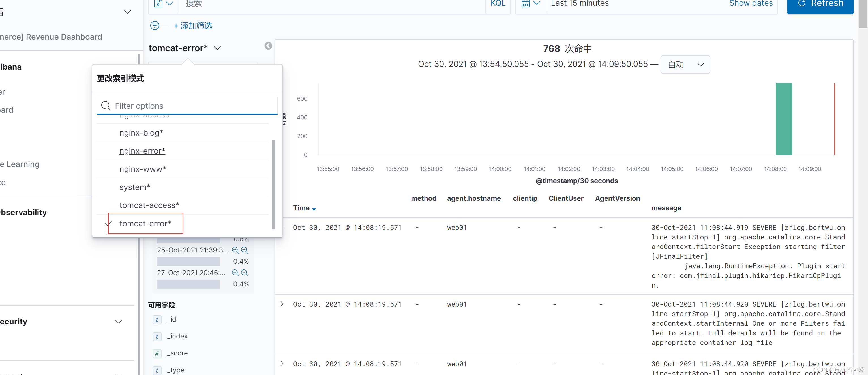
Task: Expand the third log row at bottom
Action: coord(282,364)
